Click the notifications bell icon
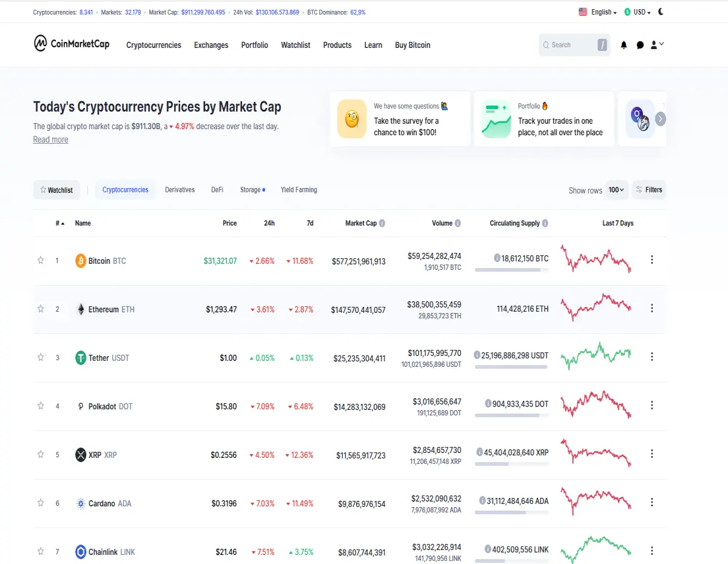 click(x=624, y=45)
